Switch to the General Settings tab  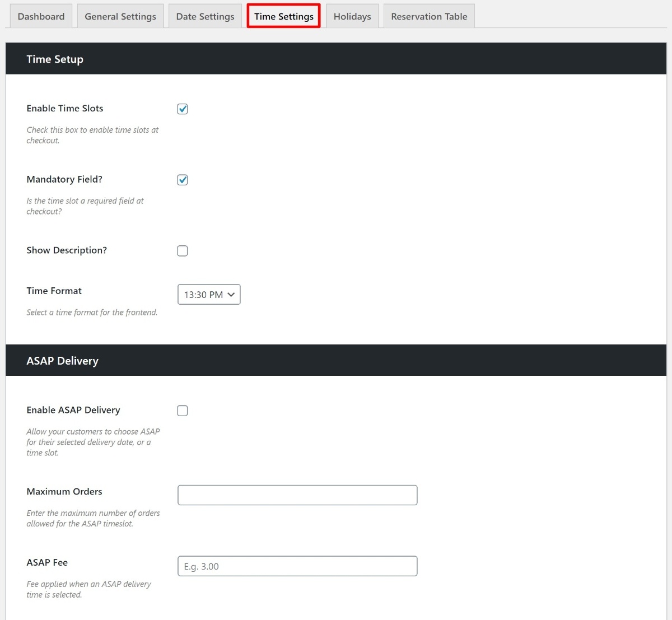point(120,16)
